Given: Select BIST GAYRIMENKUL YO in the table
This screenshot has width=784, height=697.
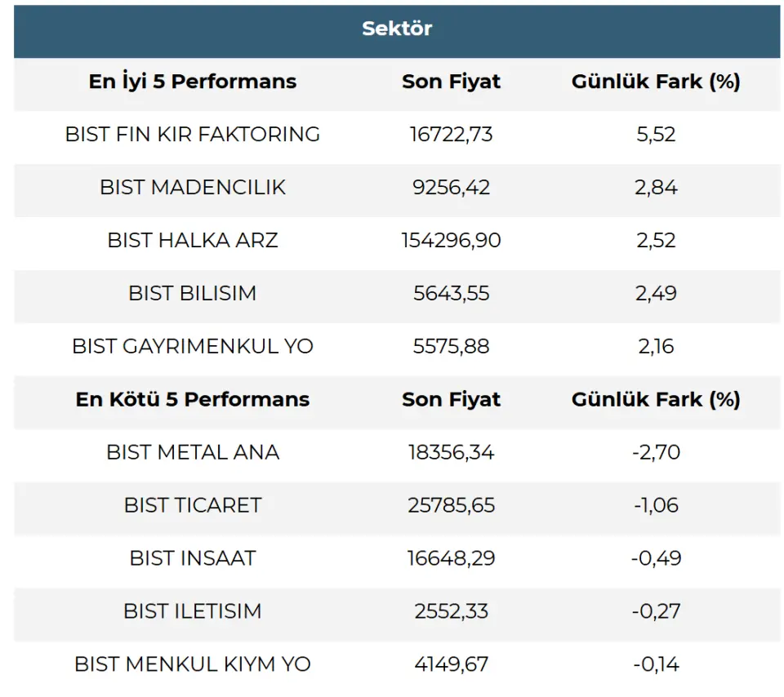Looking at the screenshot, I should click(193, 347).
